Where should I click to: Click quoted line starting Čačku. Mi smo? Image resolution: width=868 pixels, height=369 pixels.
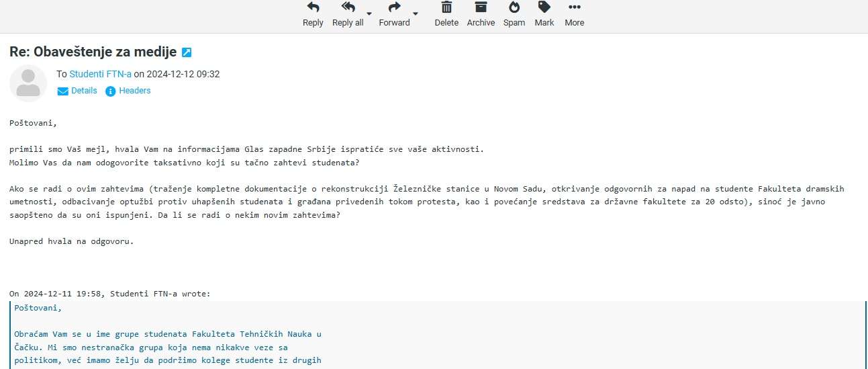pyautogui.click(x=151, y=347)
